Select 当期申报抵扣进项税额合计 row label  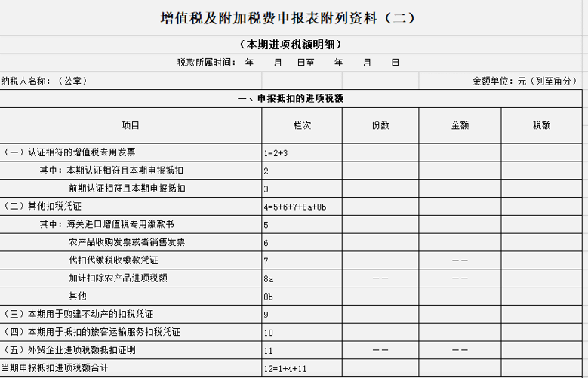(55, 368)
